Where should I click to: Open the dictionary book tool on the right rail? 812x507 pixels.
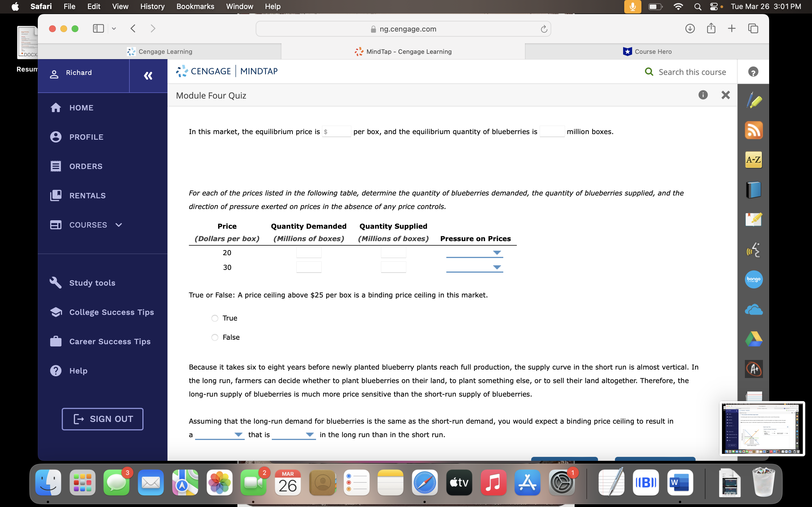(754, 190)
